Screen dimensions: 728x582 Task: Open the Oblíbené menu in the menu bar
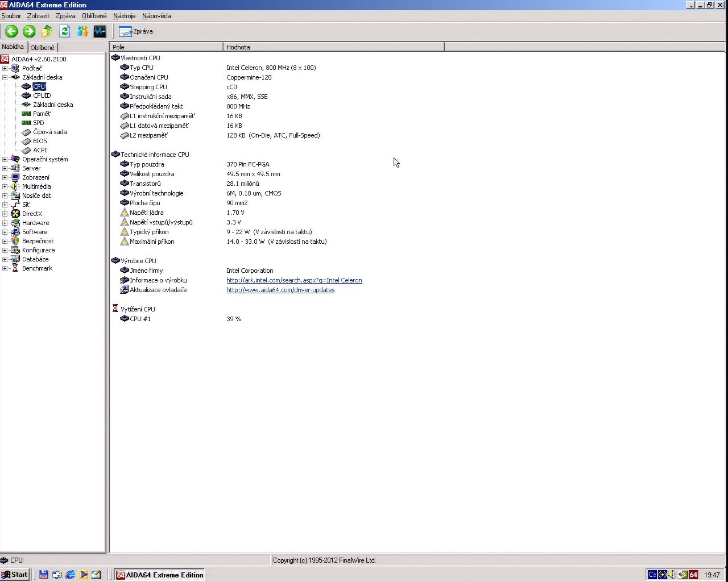tap(94, 16)
